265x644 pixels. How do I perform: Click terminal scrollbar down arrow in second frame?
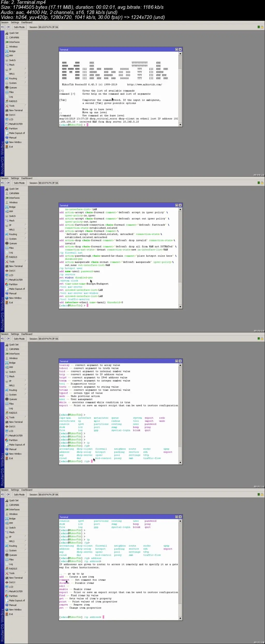180,306
